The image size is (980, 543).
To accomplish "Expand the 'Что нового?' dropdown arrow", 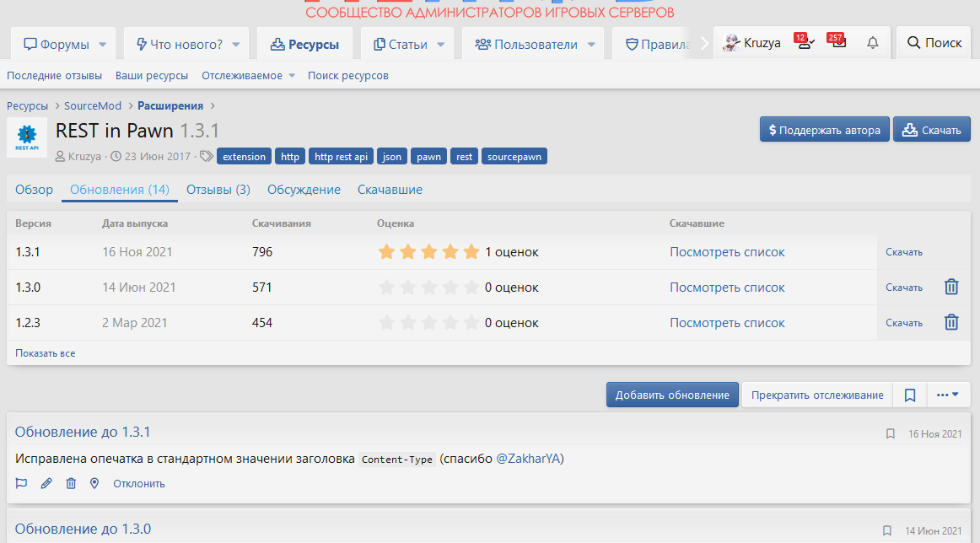I will (236, 44).
